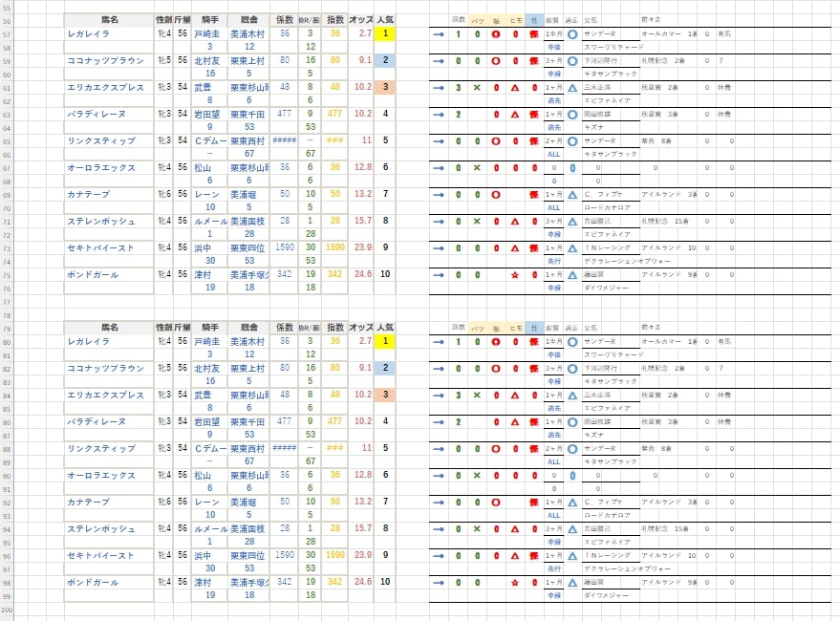This screenshot has width=840, height=621.
Task: Click the red circle mark in row 80
Action: pyautogui.click(x=497, y=341)
